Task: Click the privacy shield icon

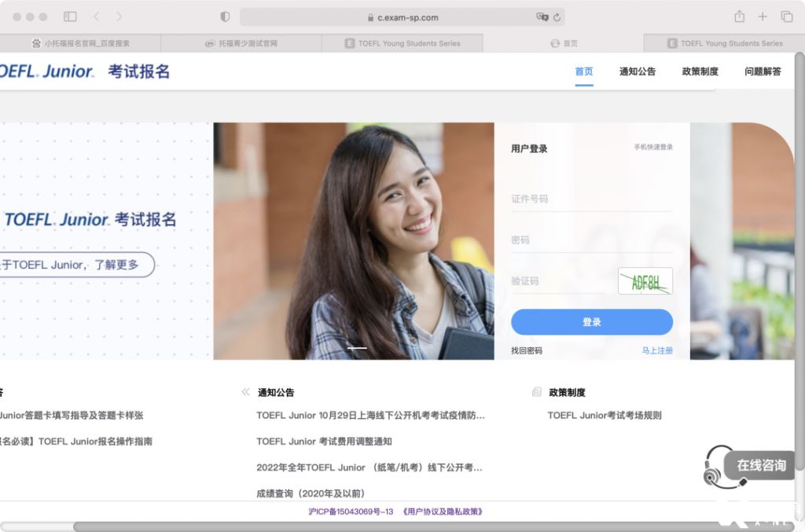Action: point(225,17)
